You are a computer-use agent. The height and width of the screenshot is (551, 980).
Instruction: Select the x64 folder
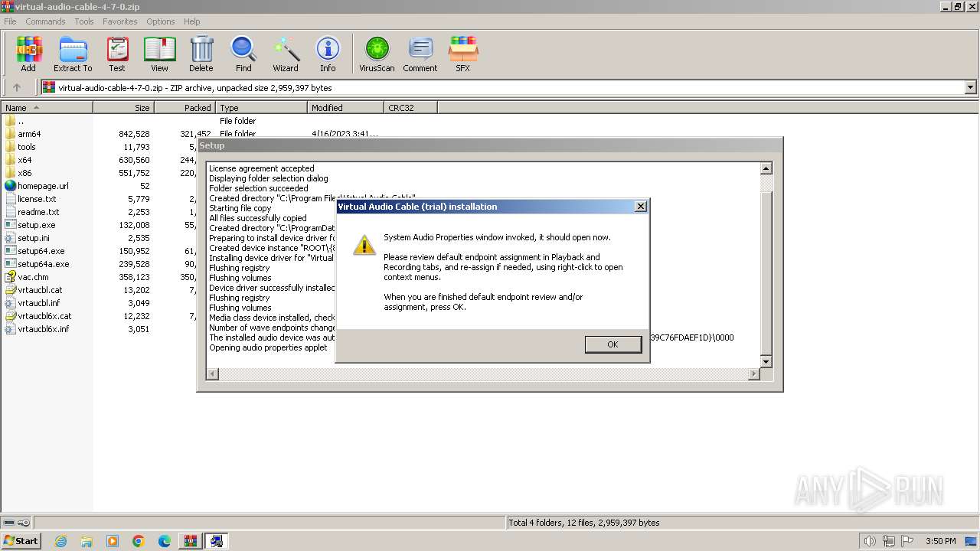click(x=24, y=160)
